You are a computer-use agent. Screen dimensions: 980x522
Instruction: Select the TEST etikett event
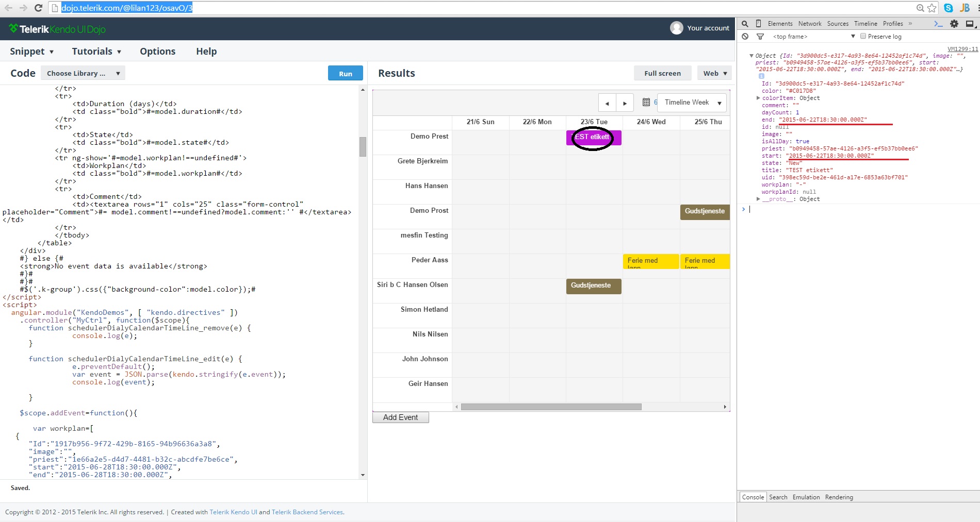pos(594,138)
